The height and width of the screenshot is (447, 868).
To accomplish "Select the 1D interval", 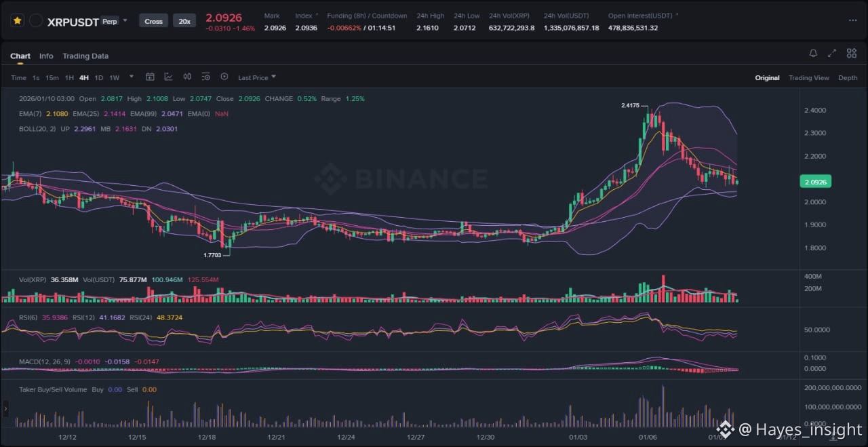I will [99, 77].
